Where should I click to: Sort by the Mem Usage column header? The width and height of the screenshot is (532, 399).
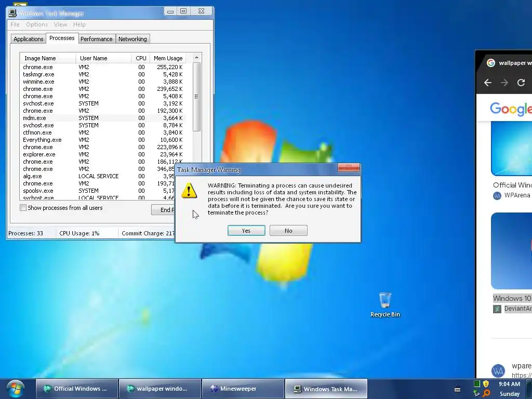pyautogui.click(x=168, y=58)
